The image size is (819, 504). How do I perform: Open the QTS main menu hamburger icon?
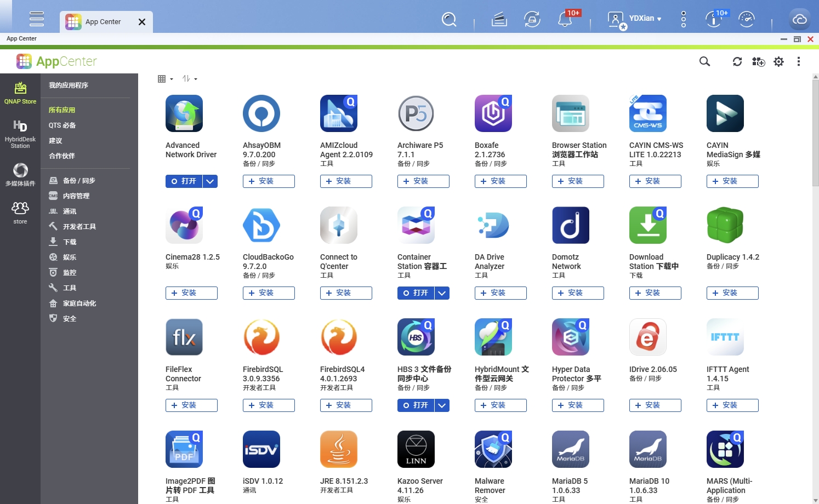click(37, 19)
